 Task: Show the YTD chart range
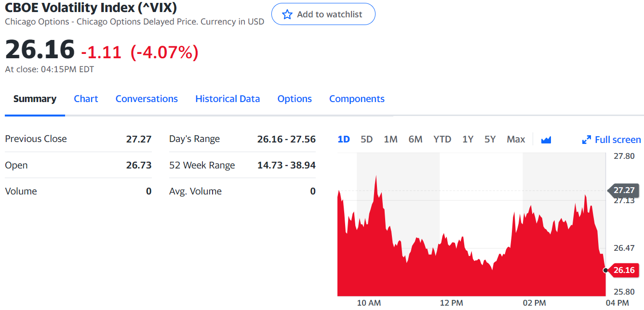click(x=442, y=139)
